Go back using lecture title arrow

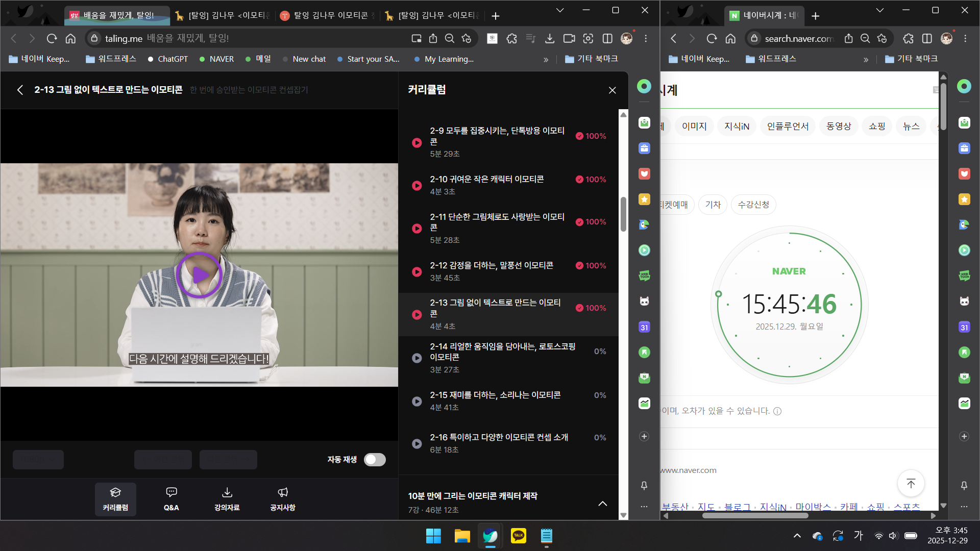point(20,90)
